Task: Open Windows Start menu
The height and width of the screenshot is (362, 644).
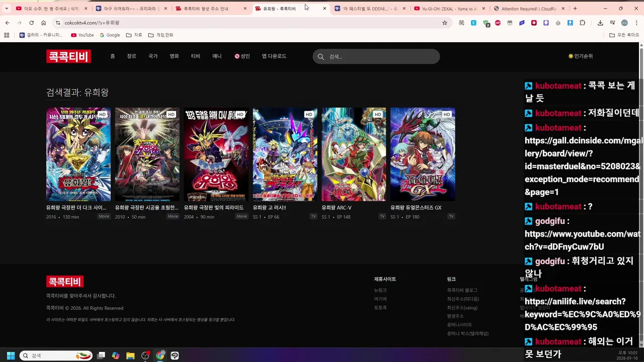Action: click(10, 355)
